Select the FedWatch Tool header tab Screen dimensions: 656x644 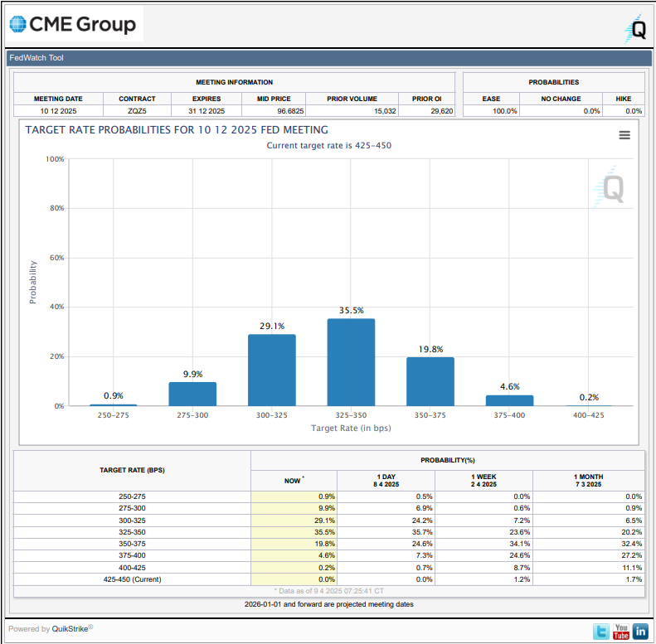[x=36, y=58]
